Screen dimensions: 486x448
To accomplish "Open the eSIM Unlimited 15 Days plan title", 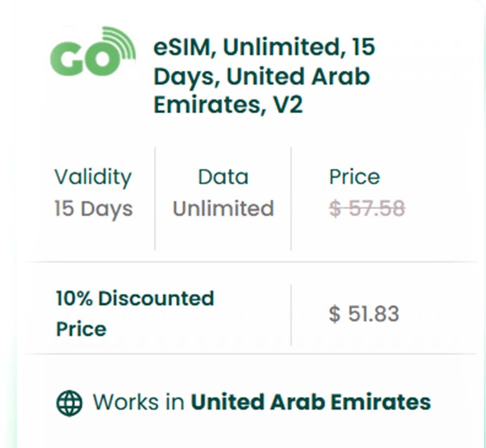I will click(x=264, y=76).
